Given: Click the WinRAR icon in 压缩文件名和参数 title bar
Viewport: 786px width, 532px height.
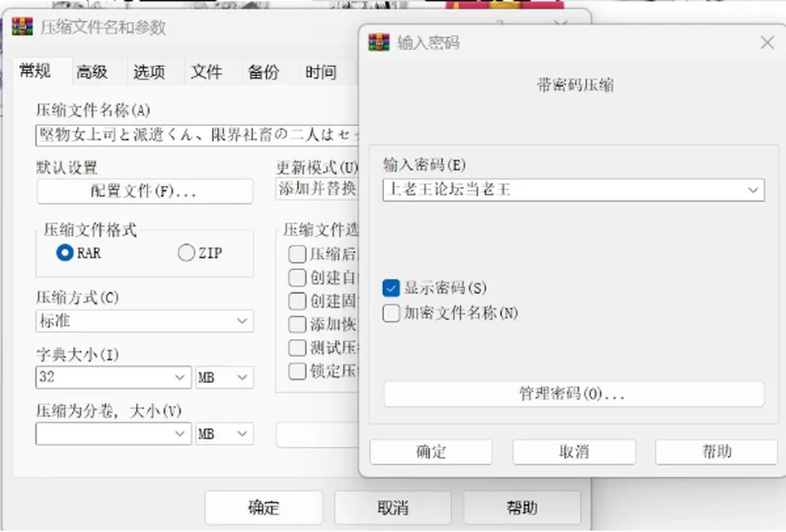Looking at the screenshot, I should pyautogui.click(x=22, y=26).
